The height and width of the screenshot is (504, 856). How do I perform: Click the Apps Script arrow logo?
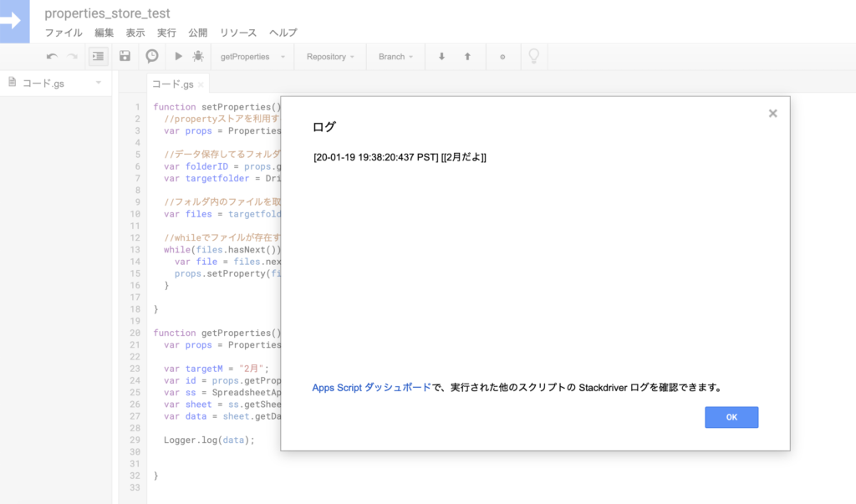click(14, 21)
